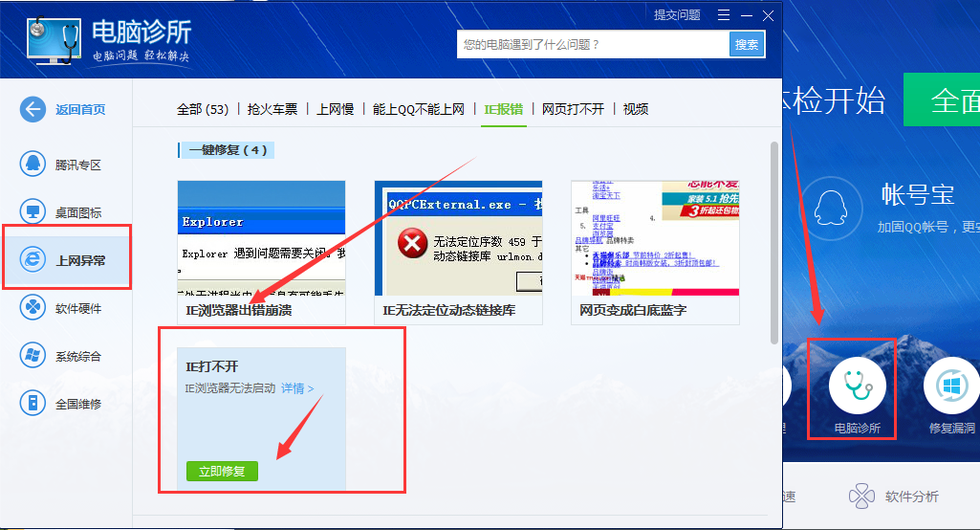Click the back arrow icon for 返回首页
Image resolution: width=980 pixels, height=530 pixels.
[x=33, y=109]
